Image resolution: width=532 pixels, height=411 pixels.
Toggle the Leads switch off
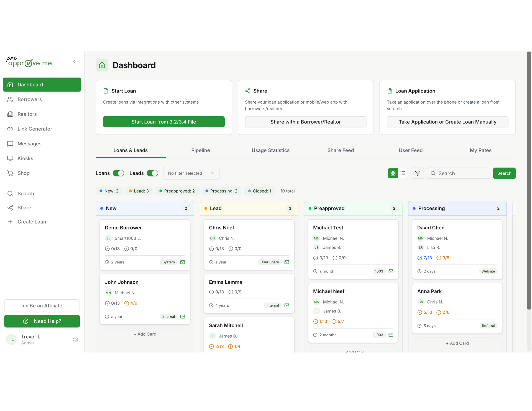[152, 173]
